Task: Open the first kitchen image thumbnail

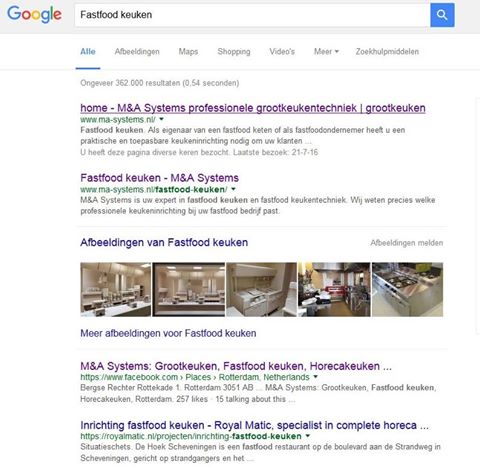Action: (x=116, y=289)
